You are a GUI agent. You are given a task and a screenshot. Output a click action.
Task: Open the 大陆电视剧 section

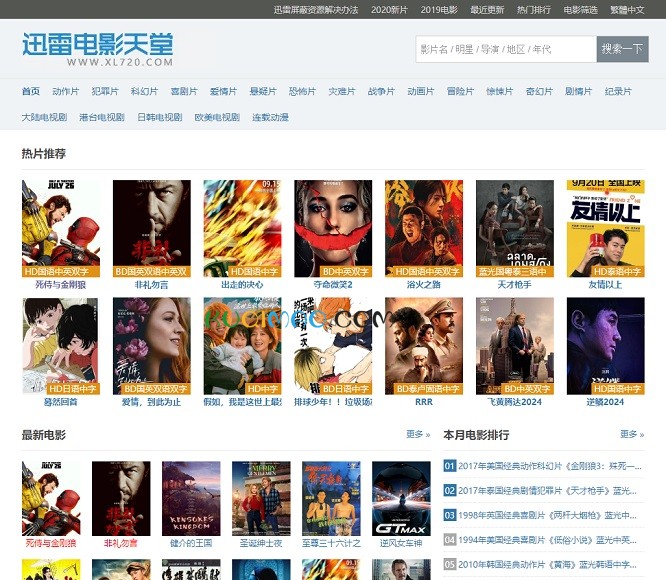click(44, 117)
